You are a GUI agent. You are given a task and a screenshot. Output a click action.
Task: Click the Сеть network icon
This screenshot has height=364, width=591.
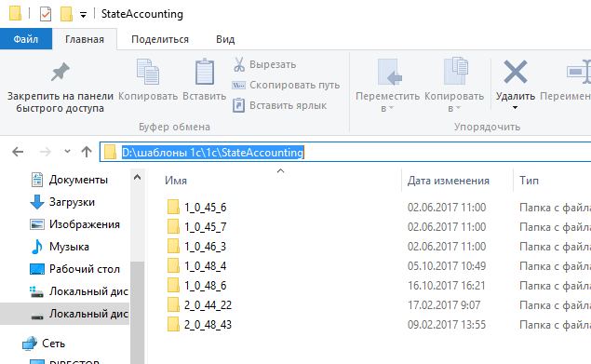click(30, 344)
